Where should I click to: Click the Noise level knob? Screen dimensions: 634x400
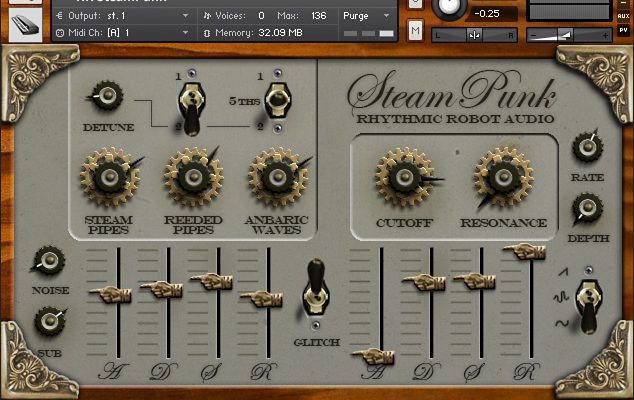click(x=47, y=262)
